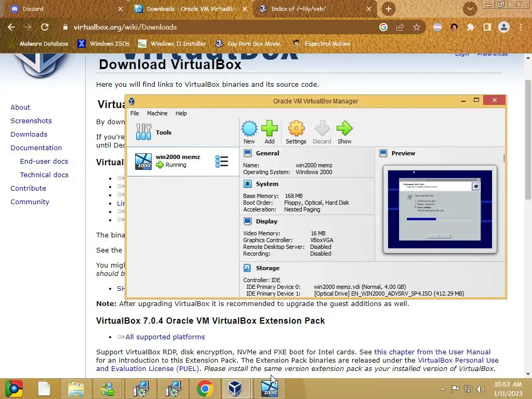This screenshot has height=399, width=532.
Task: Go back with the browser back arrow
Action: coord(11,27)
